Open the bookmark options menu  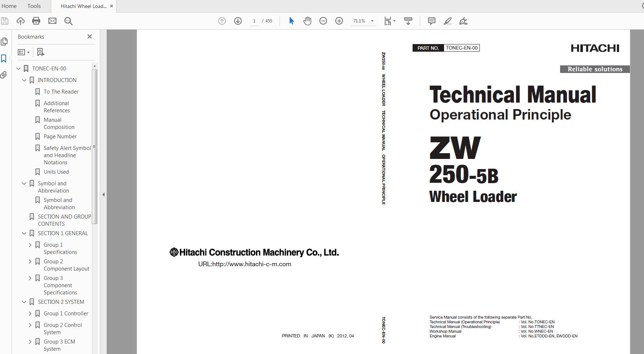pos(24,52)
